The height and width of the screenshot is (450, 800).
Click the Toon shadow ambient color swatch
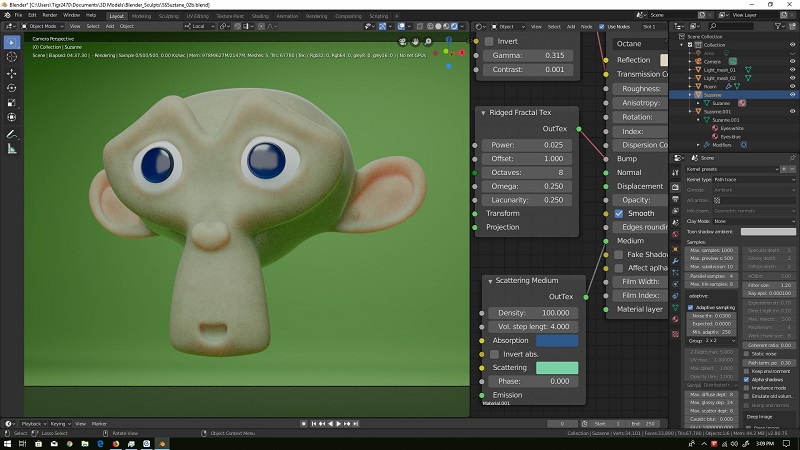768,232
